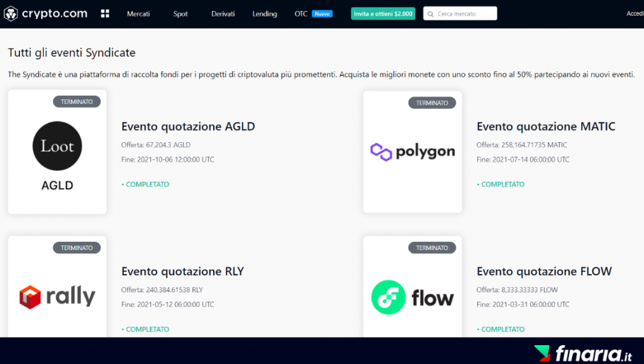The width and height of the screenshot is (644, 364).
Task: Click 'Offerta: 258,164.71735 MATIC' text
Action: tap(521, 145)
